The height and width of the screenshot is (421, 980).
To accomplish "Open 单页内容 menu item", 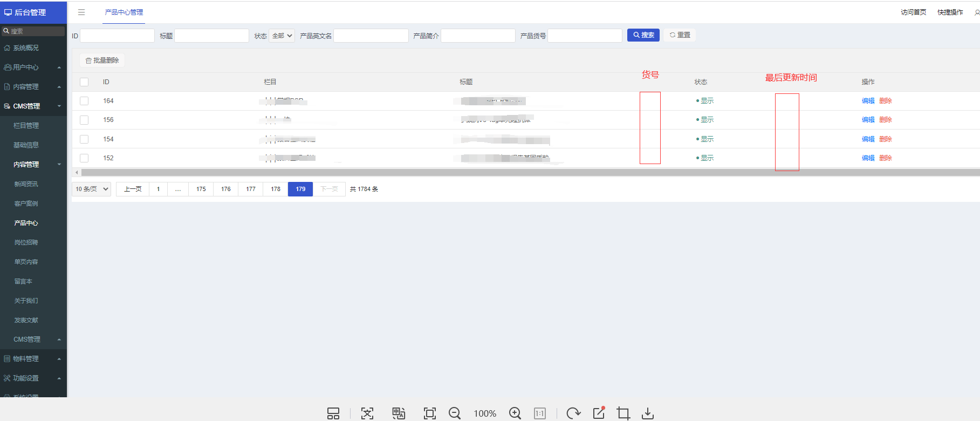I will [33, 262].
